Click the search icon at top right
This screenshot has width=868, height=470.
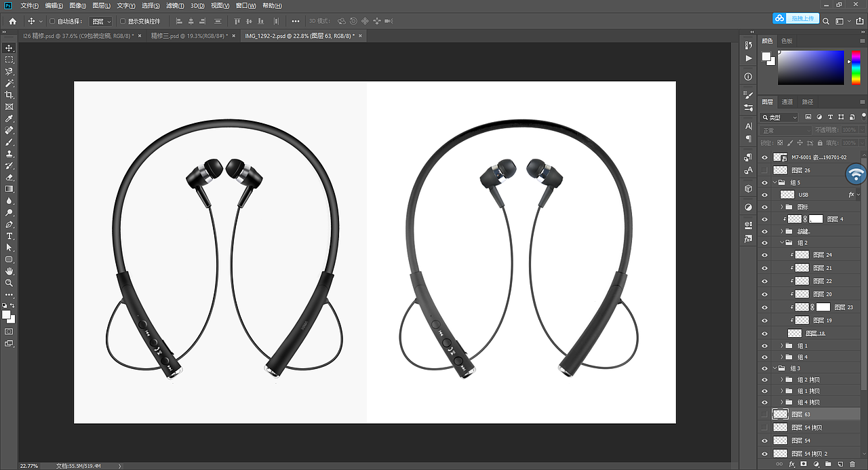(826, 21)
